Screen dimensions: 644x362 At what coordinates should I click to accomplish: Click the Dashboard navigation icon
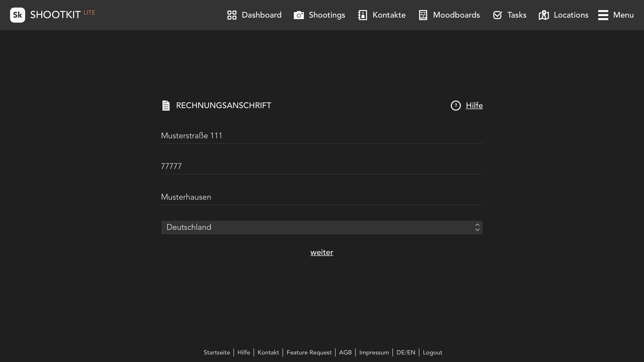(232, 15)
